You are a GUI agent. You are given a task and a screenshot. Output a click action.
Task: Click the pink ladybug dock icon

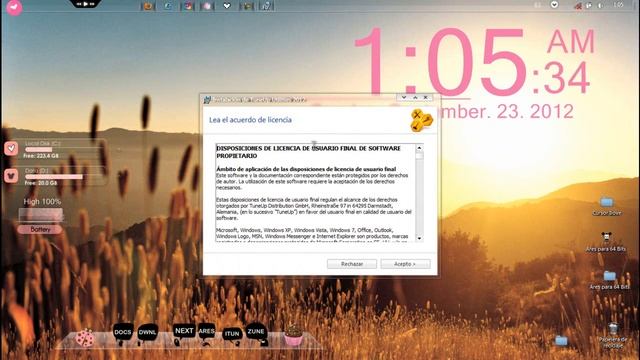coord(85,338)
